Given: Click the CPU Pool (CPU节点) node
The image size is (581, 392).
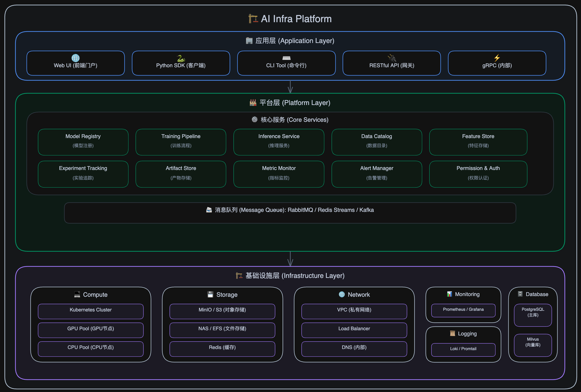Looking at the screenshot, I should point(91,349).
